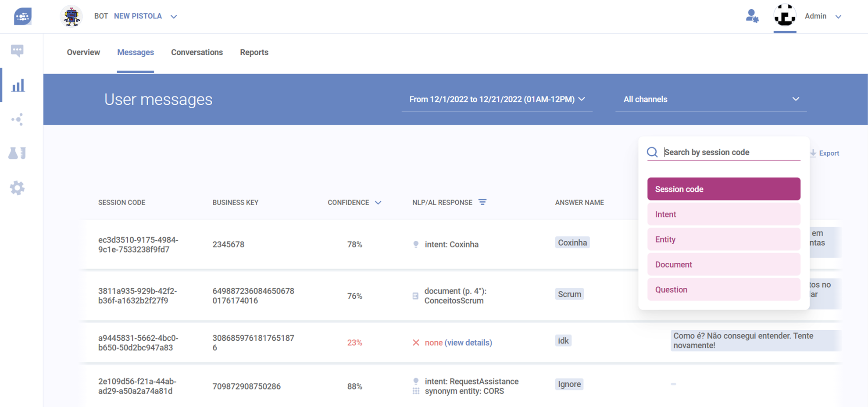This screenshot has height=407, width=868.
Task: Expand the All channels dropdown
Action: (711, 100)
